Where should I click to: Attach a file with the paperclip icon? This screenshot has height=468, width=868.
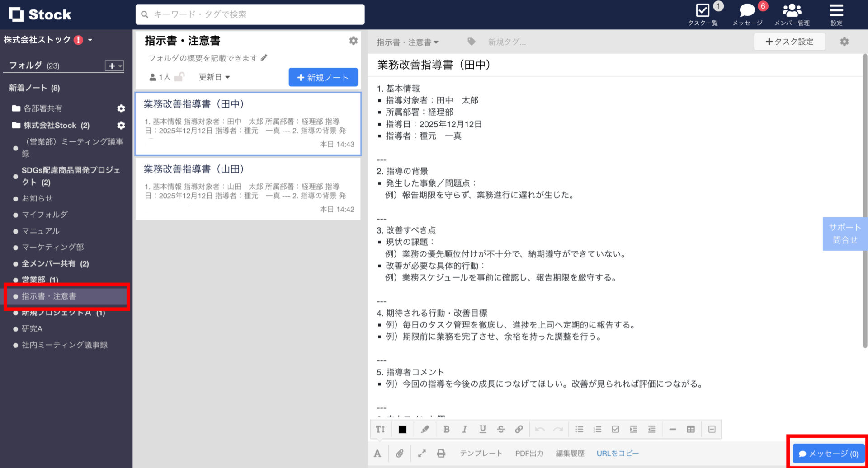pos(400,453)
